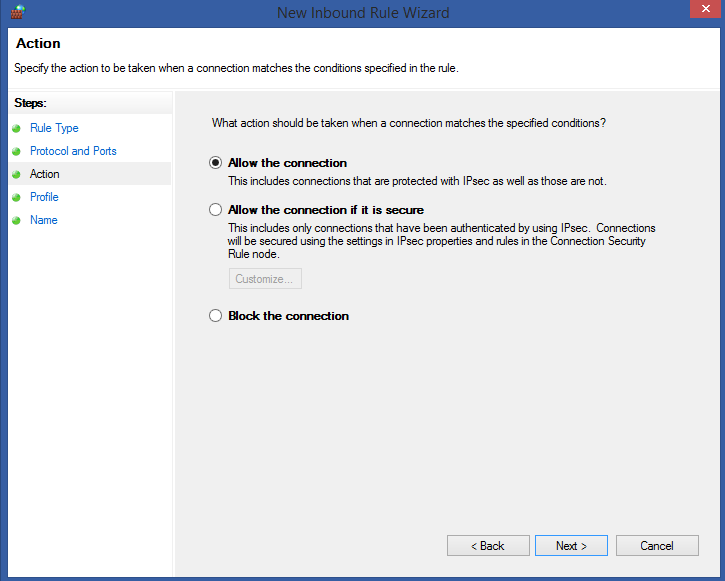Click the green bullet beside Action
Image resolution: width=725 pixels, height=581 pixels.
tap(17, 175)
